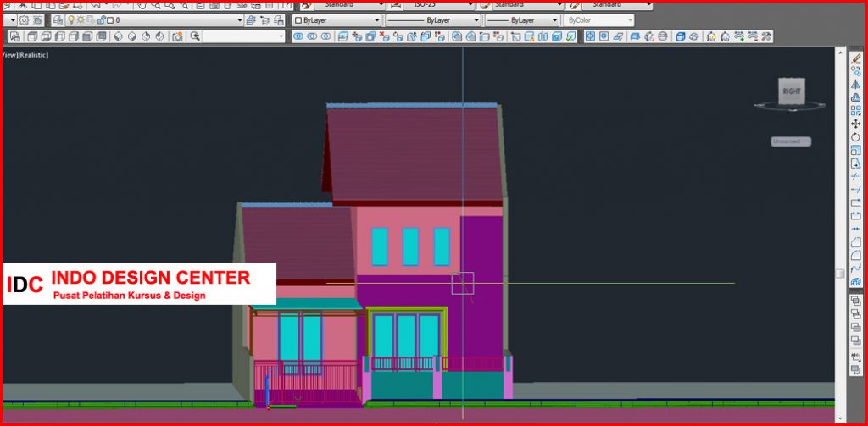Viewport: 868px width, 426px height.
Task: Select the Explode tool in Modify toolbar
Action: click(856, 282)
